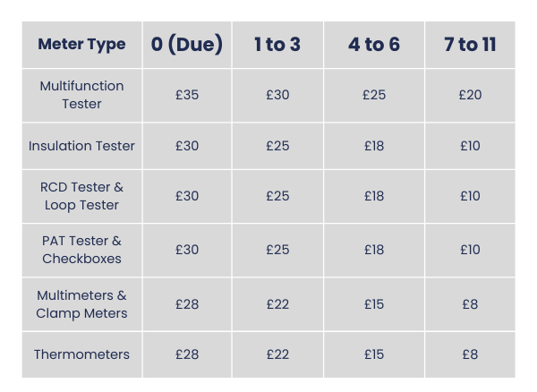Click the Insulation Tester row label

pyautogui.click(x=81, y=146)
